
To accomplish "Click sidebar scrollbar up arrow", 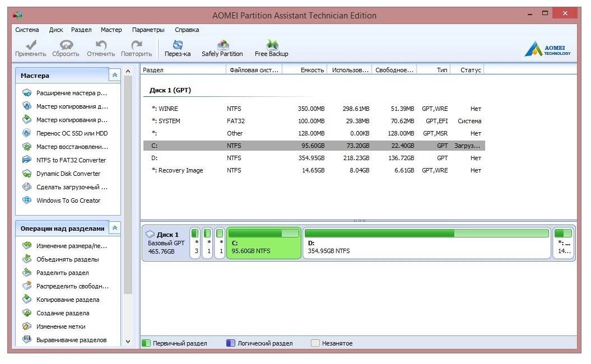I will click(x=128, y=71).
